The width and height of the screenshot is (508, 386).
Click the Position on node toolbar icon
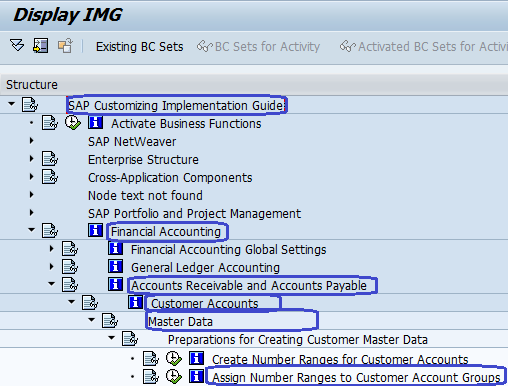41,46
